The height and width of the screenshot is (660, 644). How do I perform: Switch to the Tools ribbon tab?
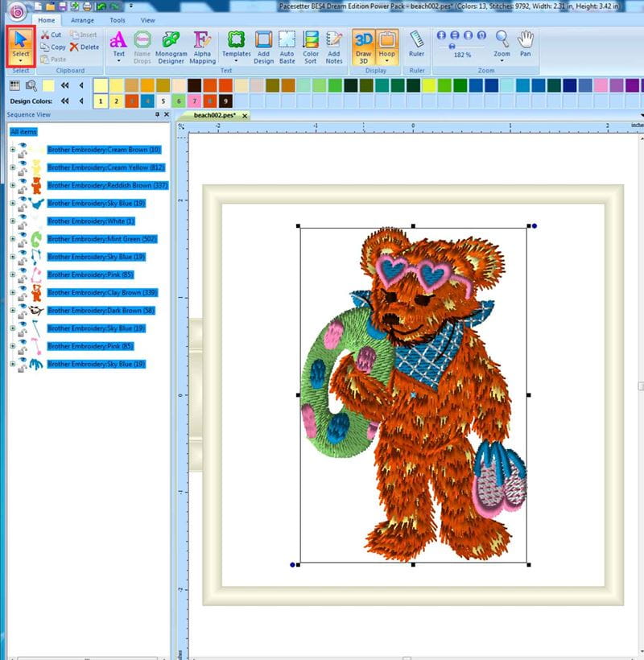click(x=118, y=20)
